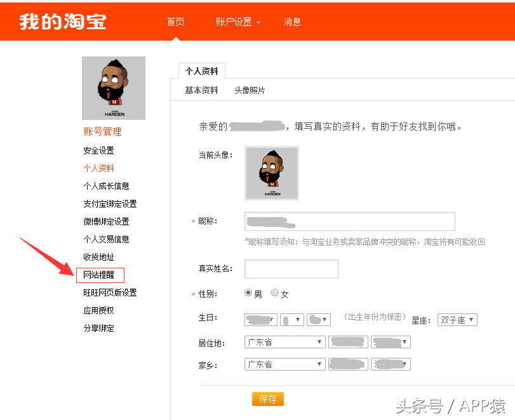Open the 居住地 province dropdown
Screen dimensions: 515x420
pos(284,342)
